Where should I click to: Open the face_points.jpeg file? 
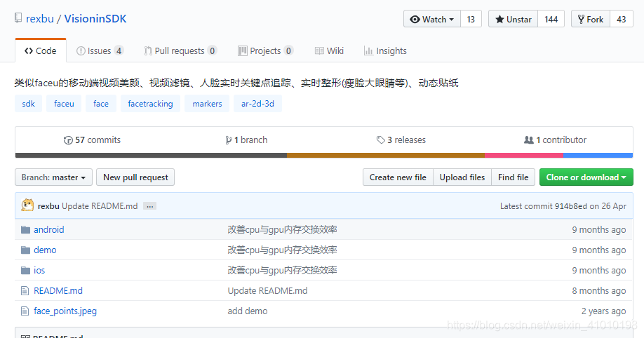[x=65, y=311]
